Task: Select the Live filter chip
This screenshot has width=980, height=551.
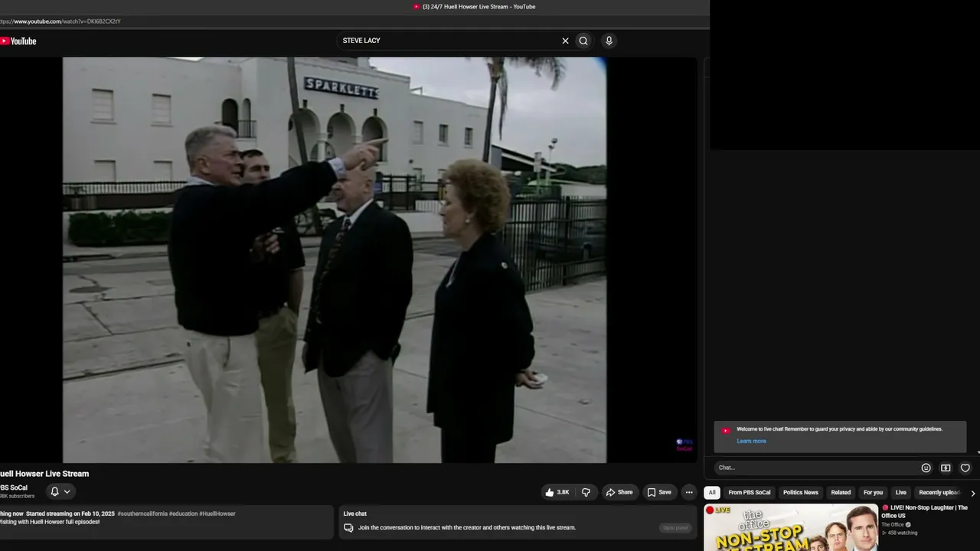Action: tap(901, 493)
